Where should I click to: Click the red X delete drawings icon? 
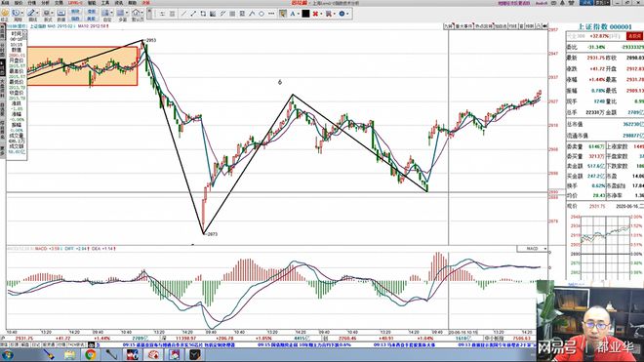[315, 14]
